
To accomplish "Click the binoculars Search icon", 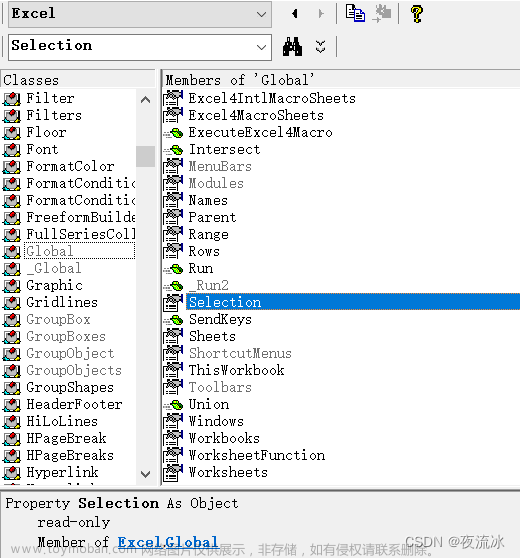I will 292,47.
